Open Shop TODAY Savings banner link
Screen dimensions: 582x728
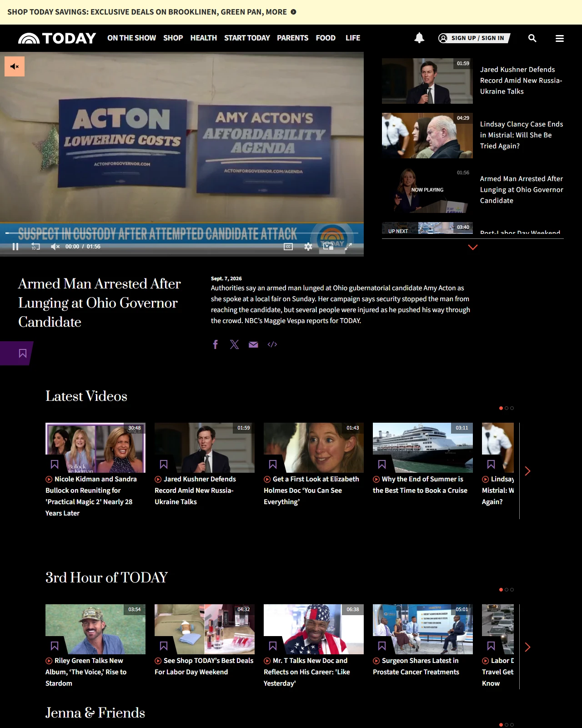(152, 12)
